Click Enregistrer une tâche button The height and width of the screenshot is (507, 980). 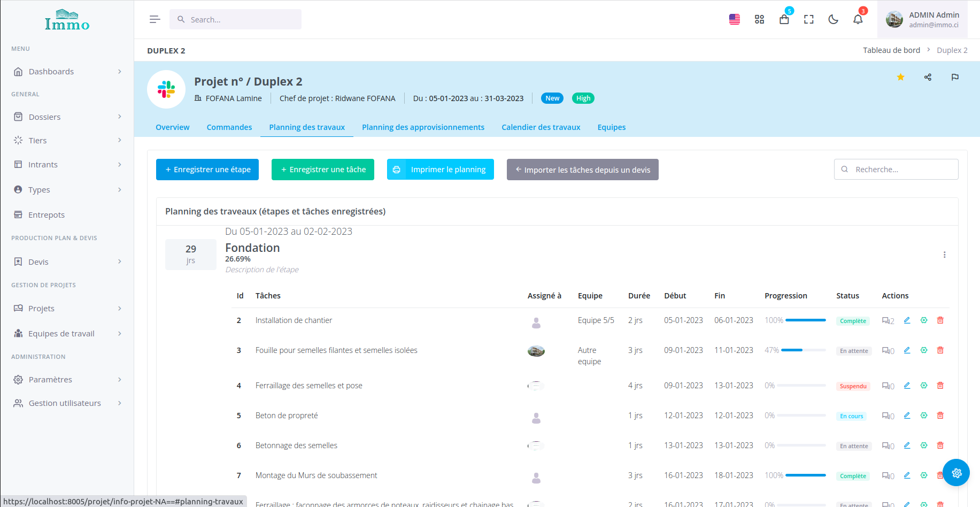(323, 170)
